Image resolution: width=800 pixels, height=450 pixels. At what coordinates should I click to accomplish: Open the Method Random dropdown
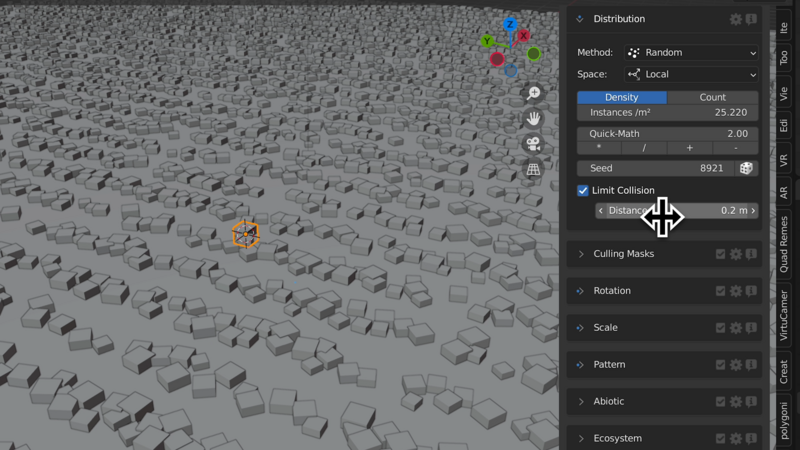click(691, 53)
